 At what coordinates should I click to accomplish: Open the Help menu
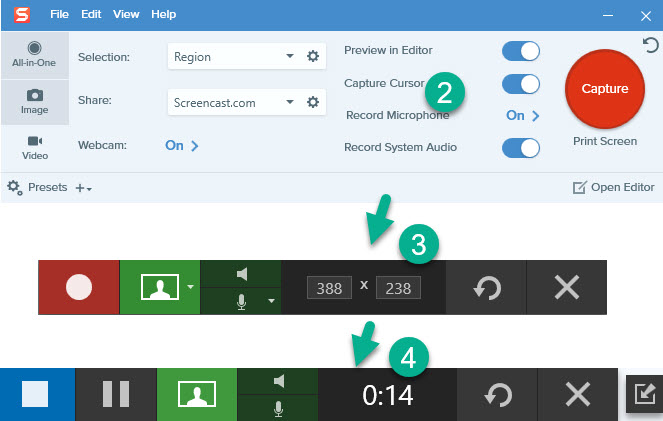pyautogui.click(x=164, y=14)
